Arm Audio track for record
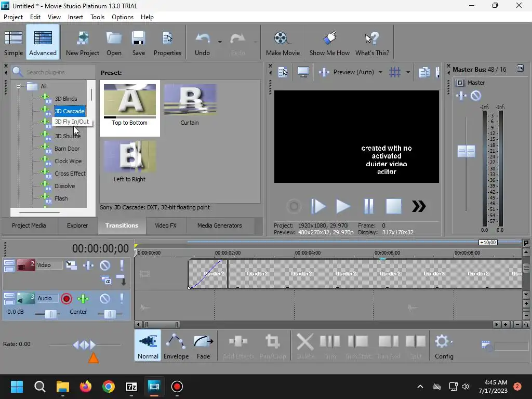 click(66, 299)
